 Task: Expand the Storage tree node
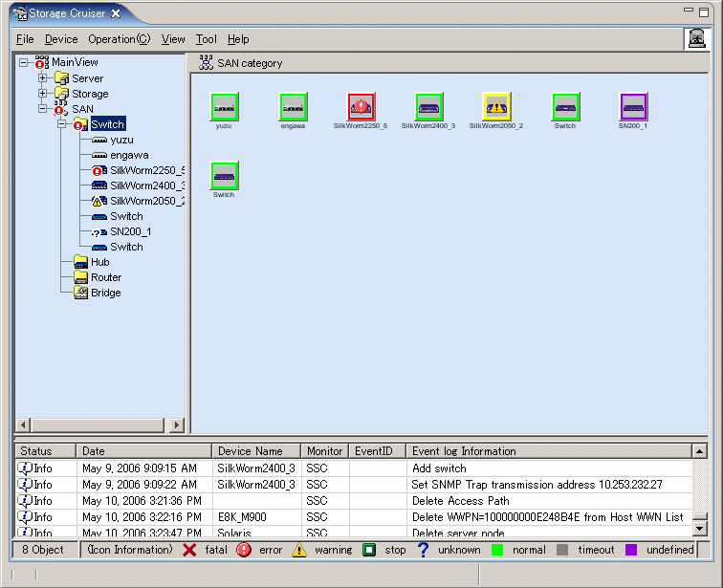tap(42, 93)
